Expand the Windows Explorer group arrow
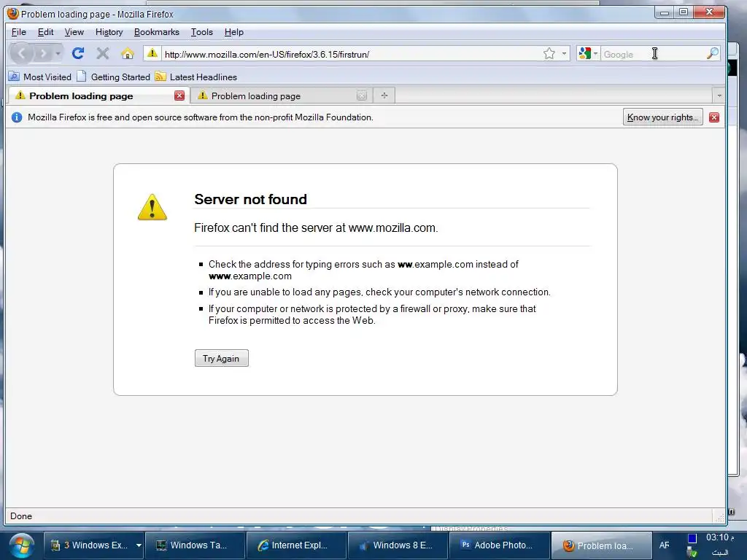This screenshot has width=747, height=560. pos(139,545)
